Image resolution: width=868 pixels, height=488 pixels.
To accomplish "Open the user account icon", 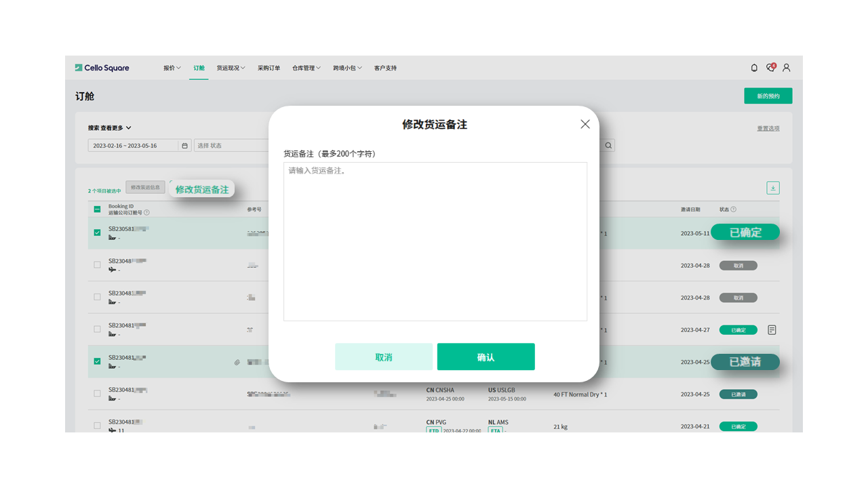I will pos(787,68).
